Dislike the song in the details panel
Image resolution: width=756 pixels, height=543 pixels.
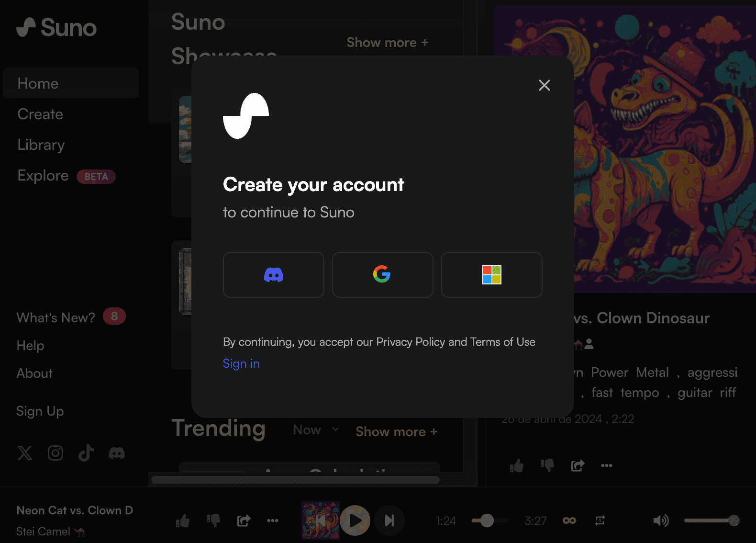547,465
